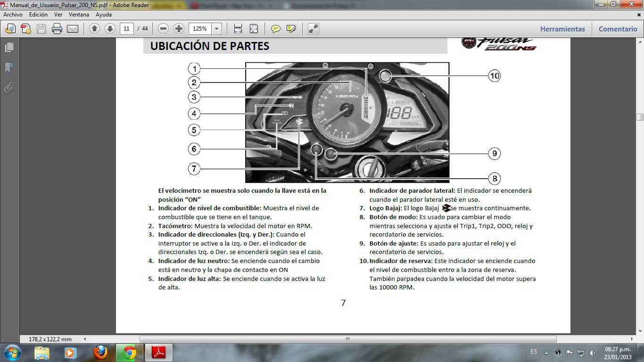Image resolution: width=644 pixels, height=362 pixels.
Task: Zoom out using the minus button
Action: (164, 29)
